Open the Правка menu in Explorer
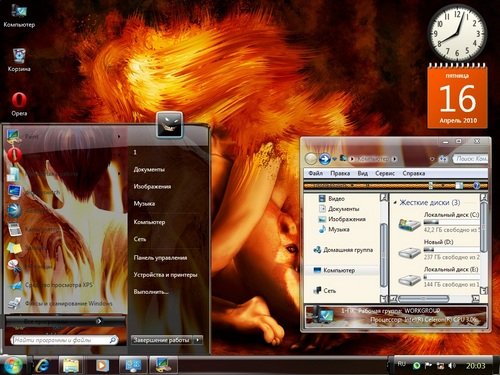 pos(340,173)
